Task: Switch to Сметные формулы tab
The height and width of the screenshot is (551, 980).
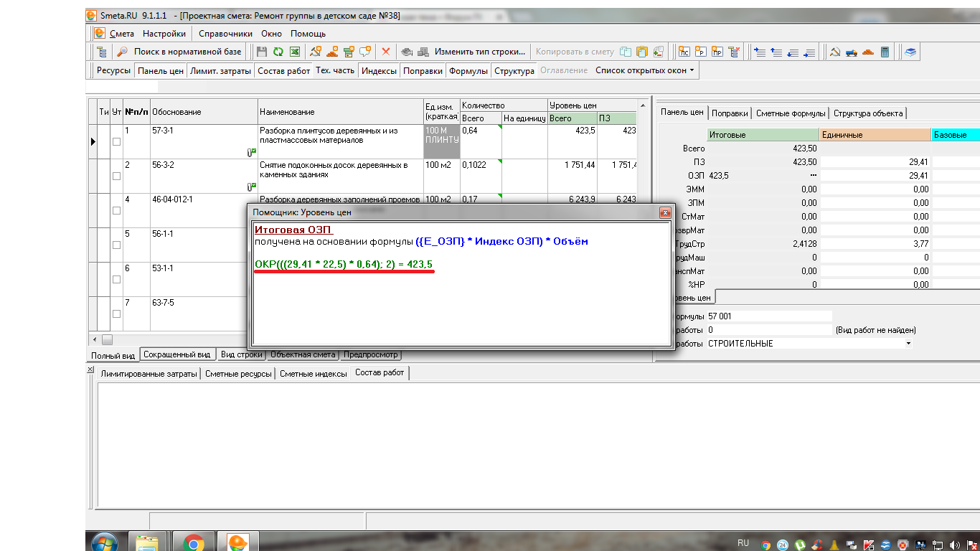Action: (791, 113)
